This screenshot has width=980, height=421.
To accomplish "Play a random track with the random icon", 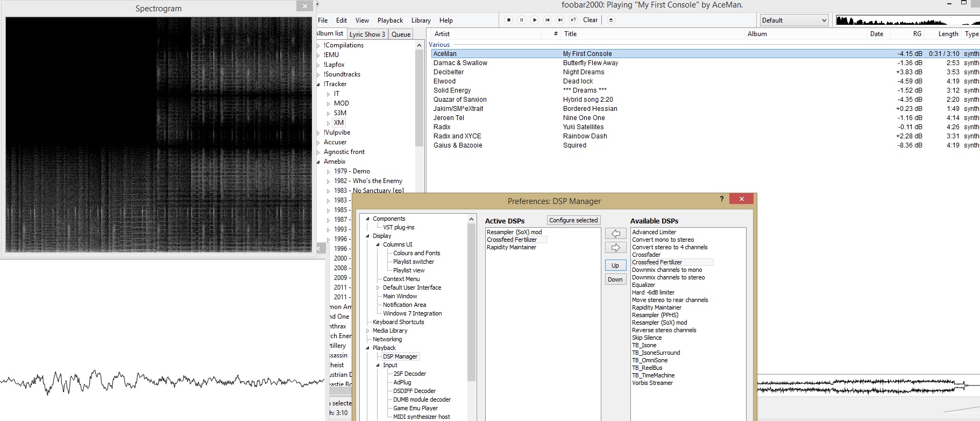I will [x=573, y=20].
